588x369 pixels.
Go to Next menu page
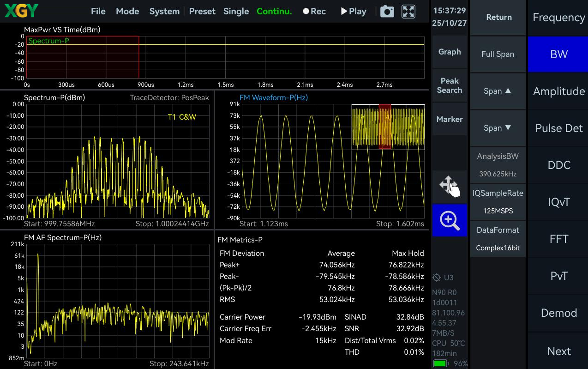pyautogui.click(x=558, y=351)
